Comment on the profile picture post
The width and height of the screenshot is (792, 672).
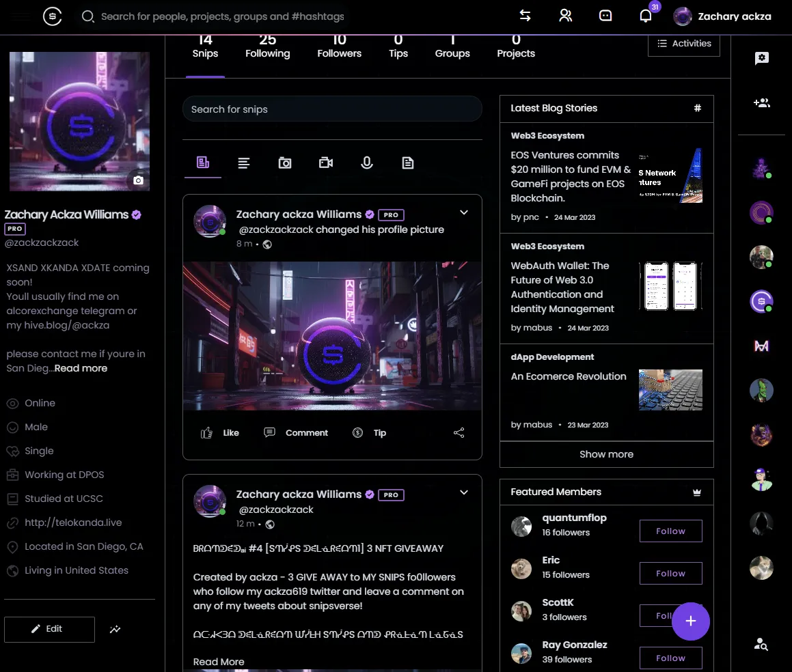coord(296,433)
